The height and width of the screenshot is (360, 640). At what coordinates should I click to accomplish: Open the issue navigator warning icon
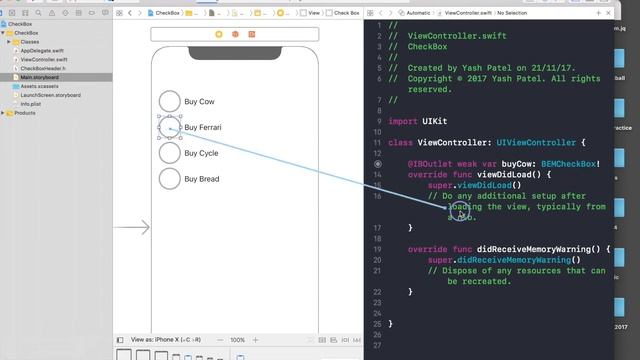click(x=52, y=13)
